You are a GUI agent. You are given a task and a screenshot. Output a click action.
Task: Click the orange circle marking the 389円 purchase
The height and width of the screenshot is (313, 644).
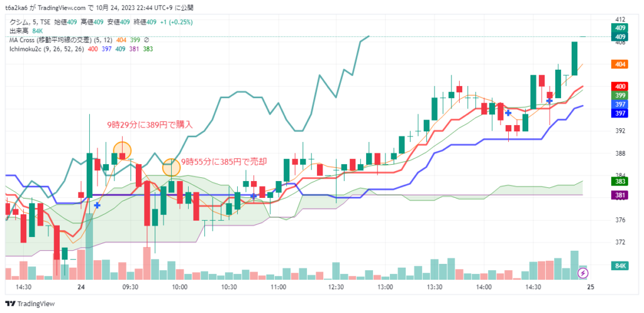coord(122,151)
